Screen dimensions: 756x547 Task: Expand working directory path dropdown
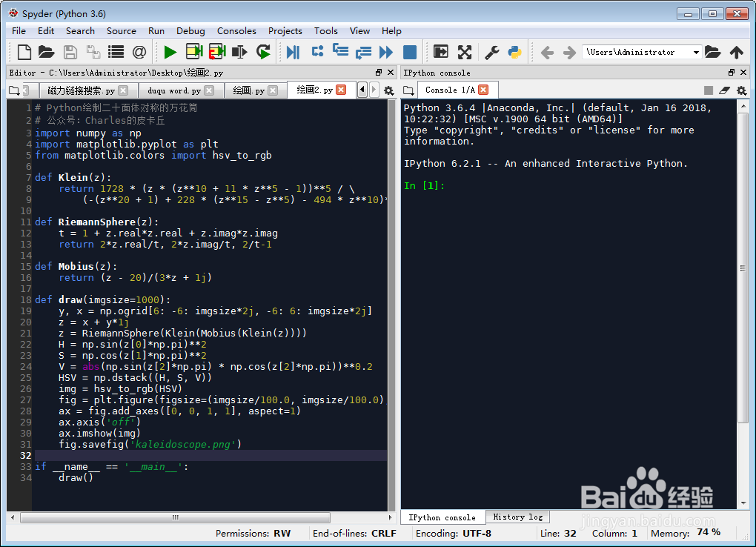pyautogui.click(x=696, y=52)
